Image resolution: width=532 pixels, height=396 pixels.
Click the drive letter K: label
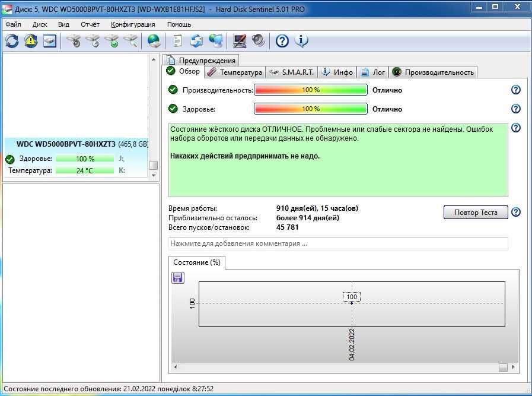tap(122, 170)
